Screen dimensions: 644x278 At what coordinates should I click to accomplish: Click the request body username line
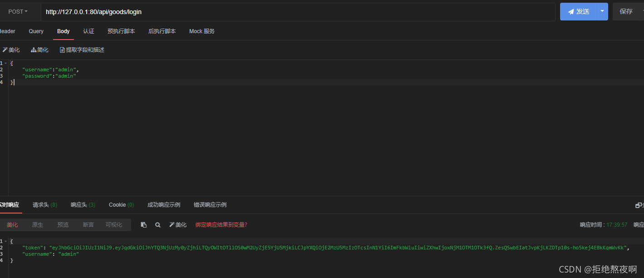click(x=50, y=69)
